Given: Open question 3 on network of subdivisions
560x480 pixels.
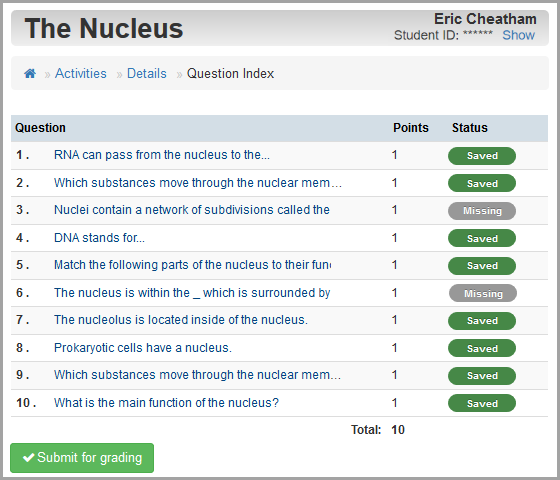Looking at the screenshot, I should point(192,210).
